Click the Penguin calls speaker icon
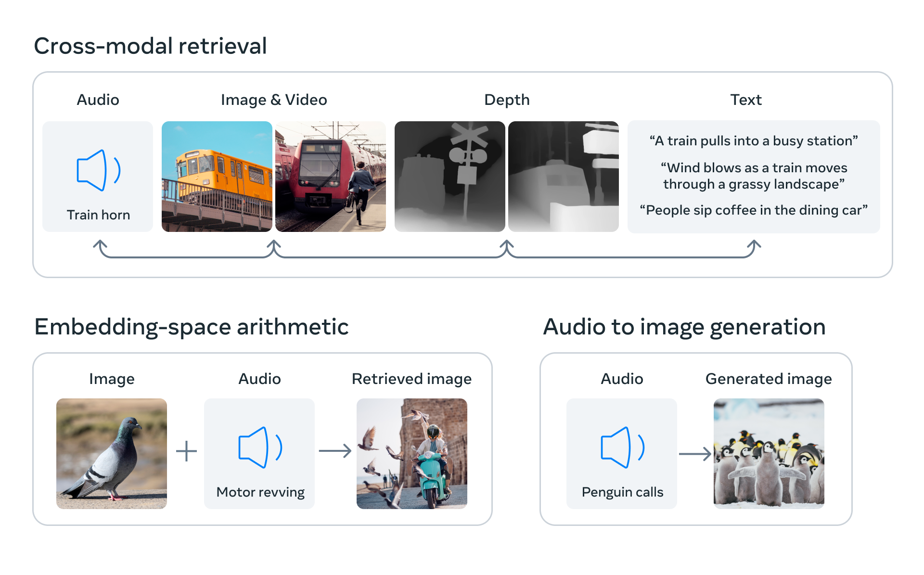 click(622, 447)
